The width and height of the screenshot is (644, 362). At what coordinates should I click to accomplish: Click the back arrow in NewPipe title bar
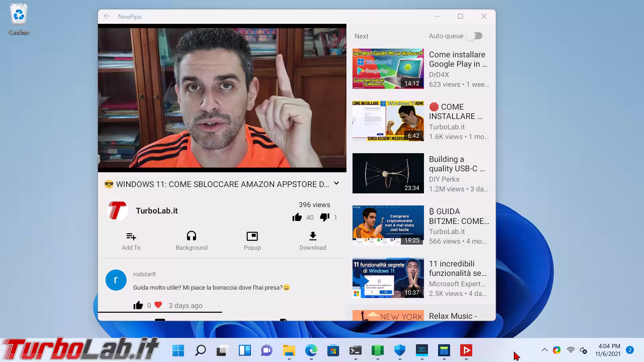pyautogui.click(x=107, y=16)
